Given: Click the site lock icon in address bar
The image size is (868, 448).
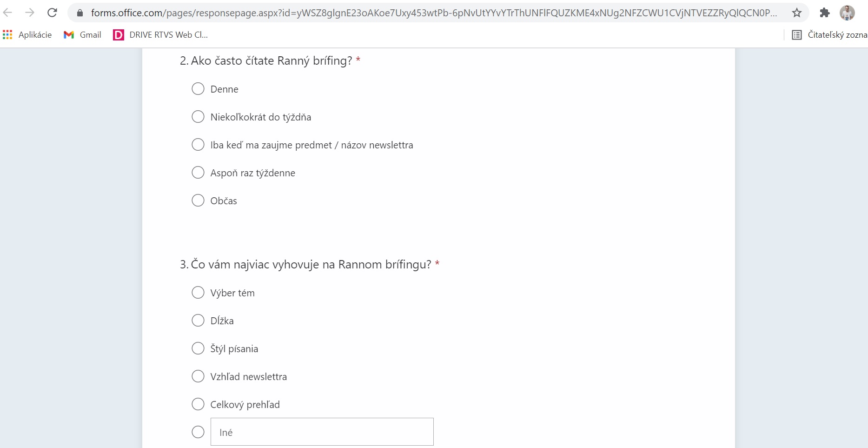Looking at the screenshot, I should point(80,13).
